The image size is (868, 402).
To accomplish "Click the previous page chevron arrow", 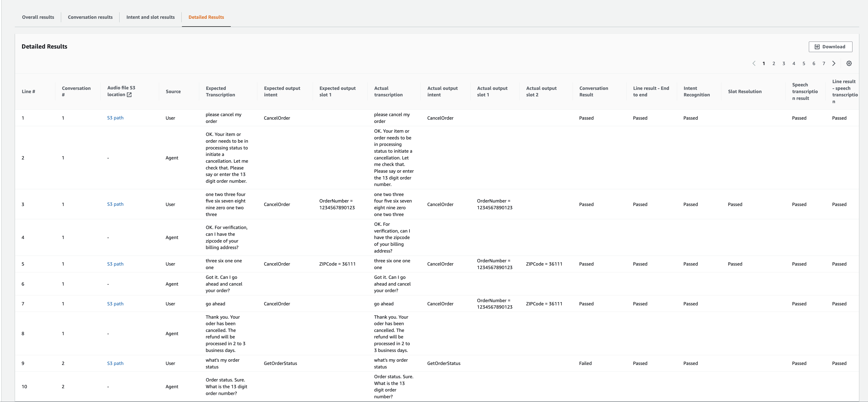I will coord(754,63).
